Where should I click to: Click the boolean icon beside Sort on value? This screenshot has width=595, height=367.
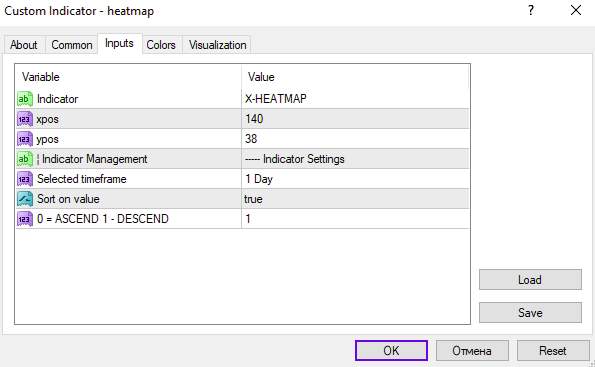[25, 199]
